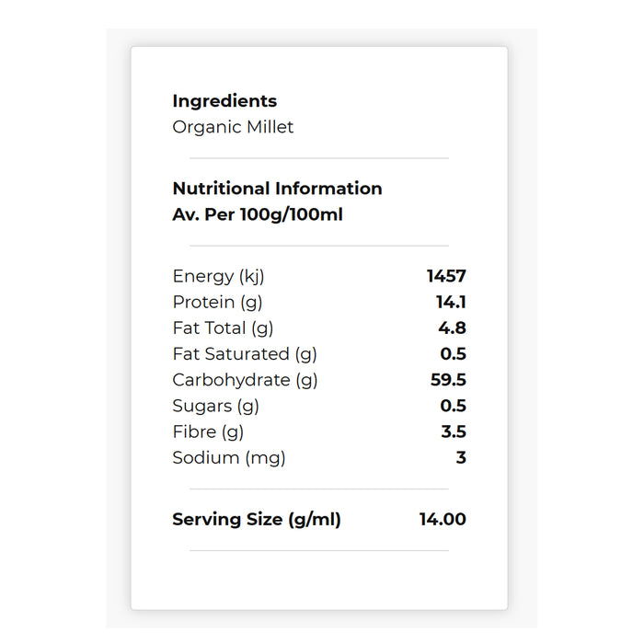Screen dimensions: 644x644
Task: Click the energy value 1457
Action: click(x=446, y=276)
